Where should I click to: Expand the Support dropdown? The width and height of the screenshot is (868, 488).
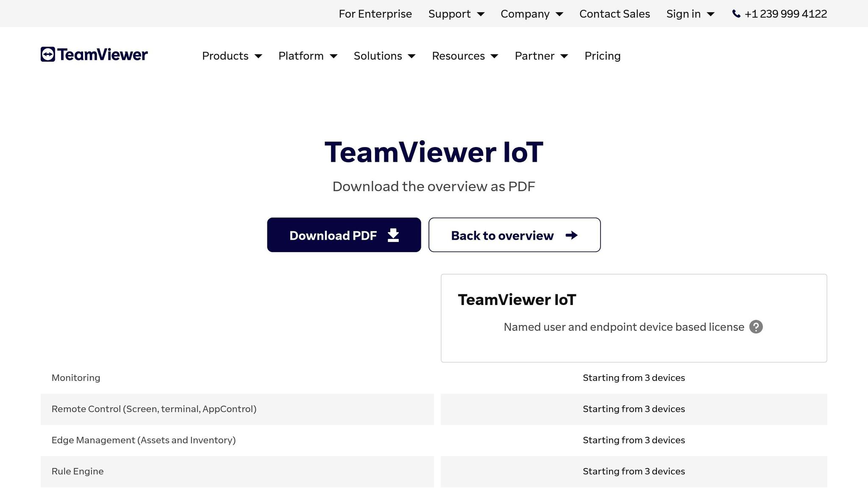click(x=456, y=14)
